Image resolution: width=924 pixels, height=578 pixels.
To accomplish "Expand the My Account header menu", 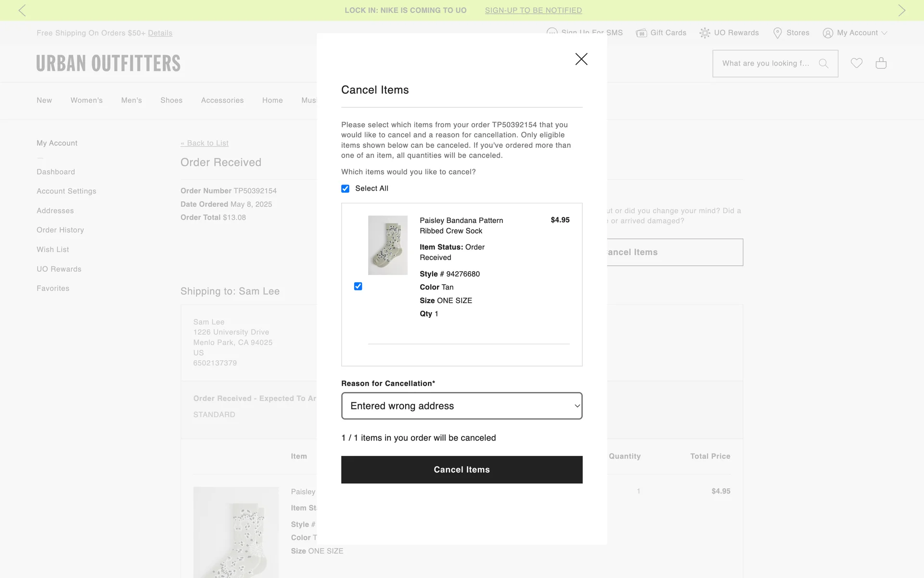I will (x=855, y=33).
